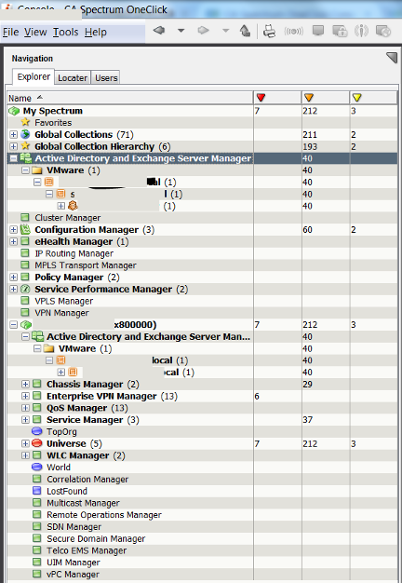Sort by the yellow minor alarm column
Viewport: 402px width, 583px height.
(373, 98)
